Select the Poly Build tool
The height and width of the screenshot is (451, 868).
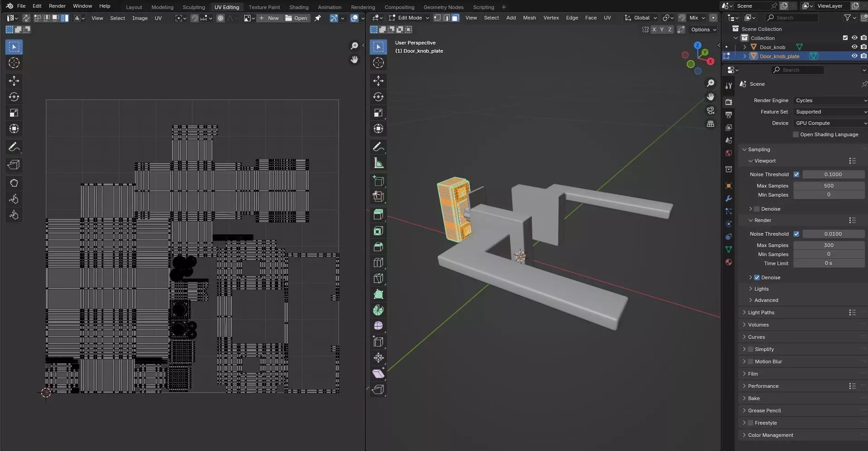pyautogui.click(x=378, y=294)
